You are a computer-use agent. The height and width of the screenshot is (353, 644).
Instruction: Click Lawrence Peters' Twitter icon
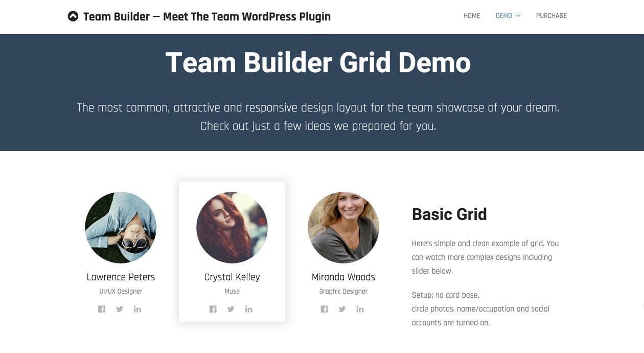click(120, 308)
